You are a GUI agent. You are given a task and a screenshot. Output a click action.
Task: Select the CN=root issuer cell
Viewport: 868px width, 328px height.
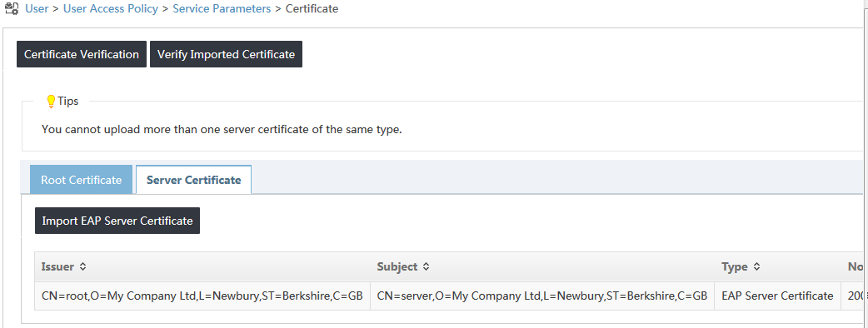[x=202, y=296]
